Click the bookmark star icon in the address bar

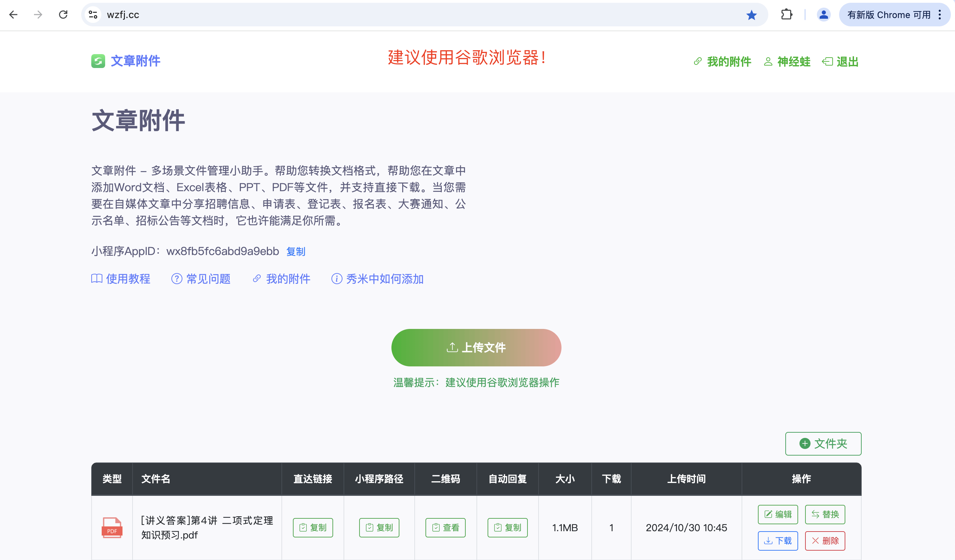[751, 15]
